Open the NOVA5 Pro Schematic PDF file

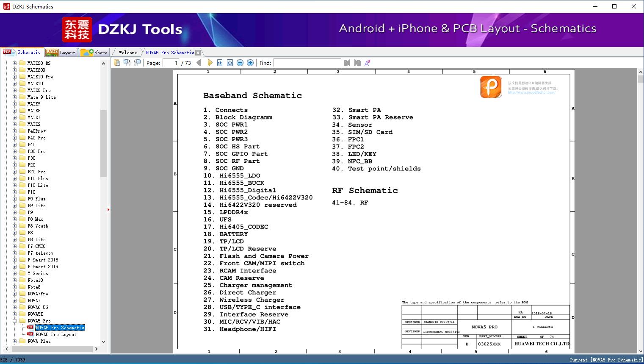[60, 328]
